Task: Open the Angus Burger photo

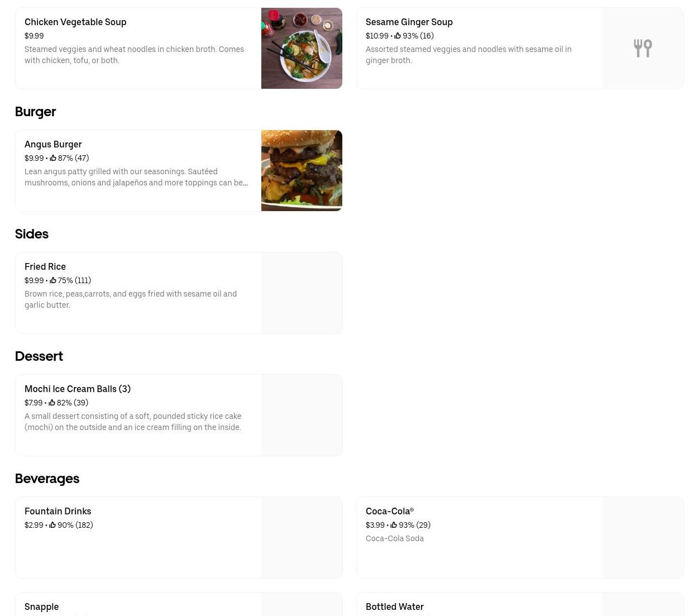Action: point(302,170)
